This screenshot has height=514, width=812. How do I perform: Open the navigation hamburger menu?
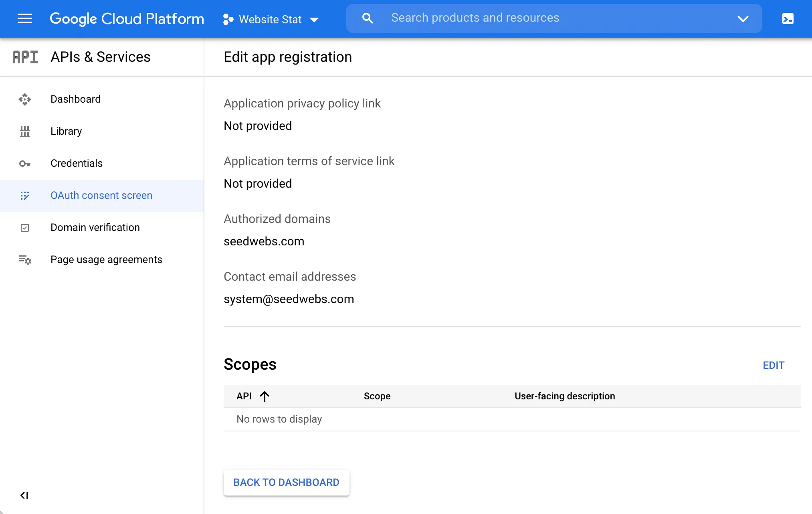pos(24,18)
